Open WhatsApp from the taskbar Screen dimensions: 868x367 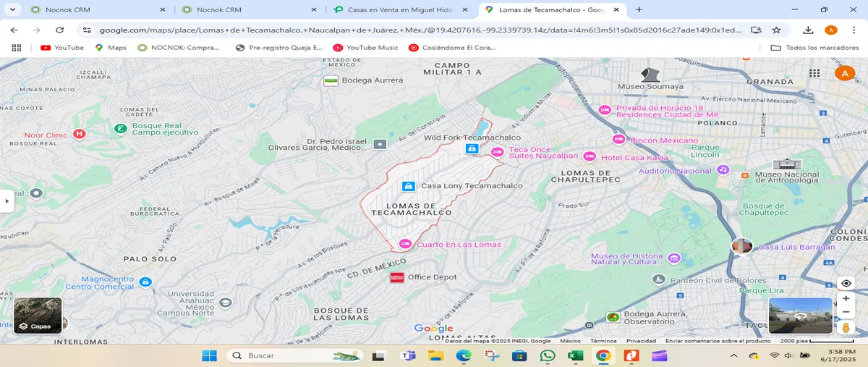pos(548,355)
